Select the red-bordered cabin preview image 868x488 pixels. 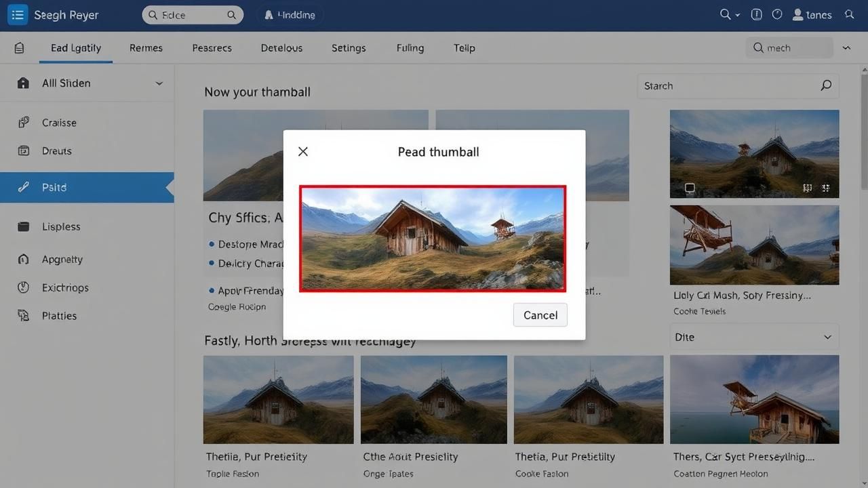click(433, 239)
